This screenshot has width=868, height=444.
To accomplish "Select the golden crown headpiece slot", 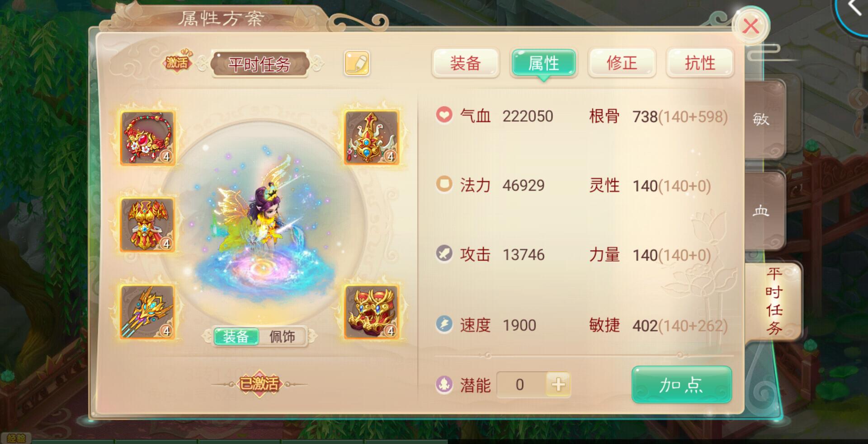I will 372,137.
